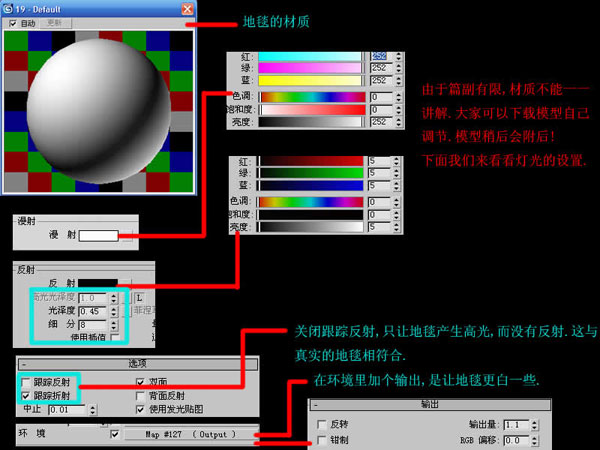Click the upper 红 value field 252
600x450 pixels.
[x=382, y=56]
